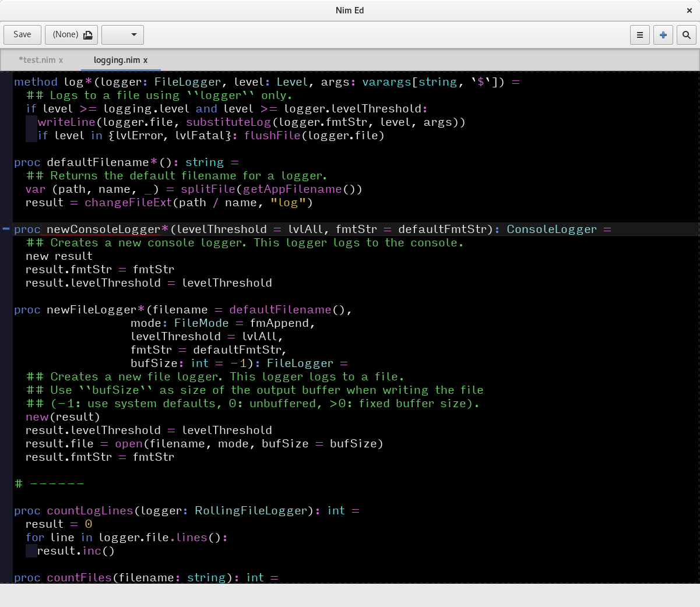Image resolution: width=700 pixels, height=607 pixels.
Task: Click the line 'new result'
Action: pos(59,256)
